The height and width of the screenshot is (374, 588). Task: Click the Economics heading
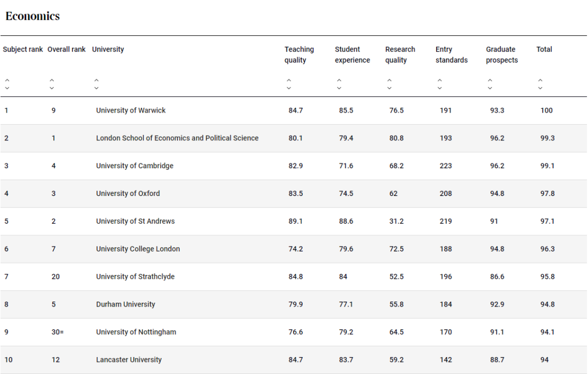click(33, 16)
